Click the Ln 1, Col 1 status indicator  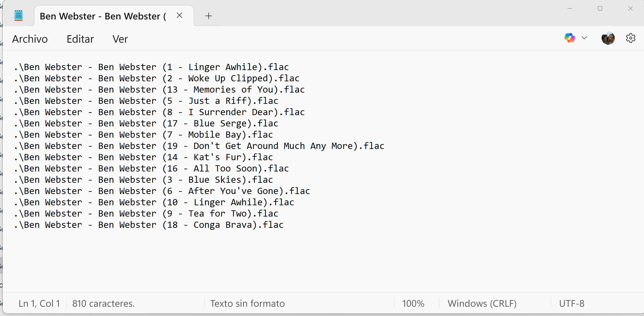click(39, 303)
